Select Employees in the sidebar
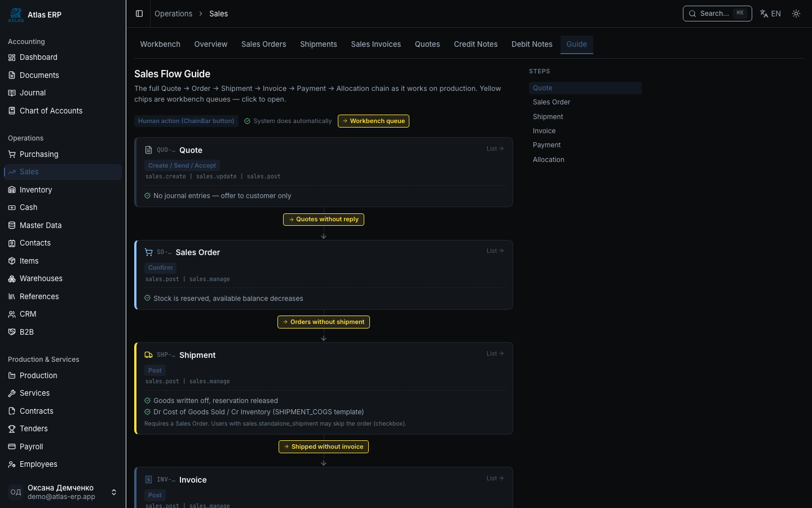812x508 pixels. click(63, 464)
